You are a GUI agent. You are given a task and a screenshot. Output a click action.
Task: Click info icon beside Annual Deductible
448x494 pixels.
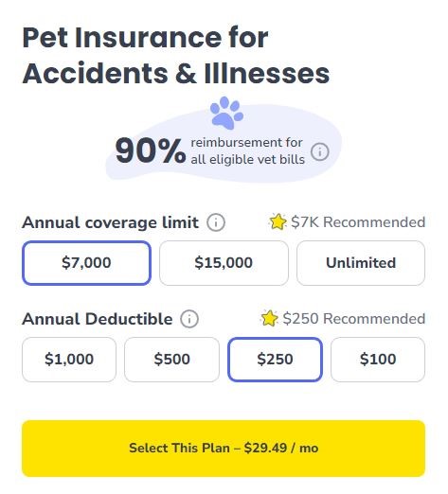189,319
